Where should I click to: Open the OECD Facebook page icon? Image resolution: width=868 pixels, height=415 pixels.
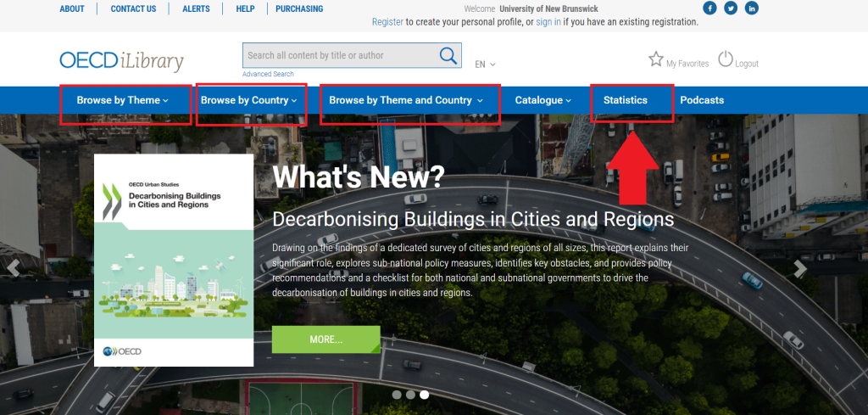click(709, 8)
